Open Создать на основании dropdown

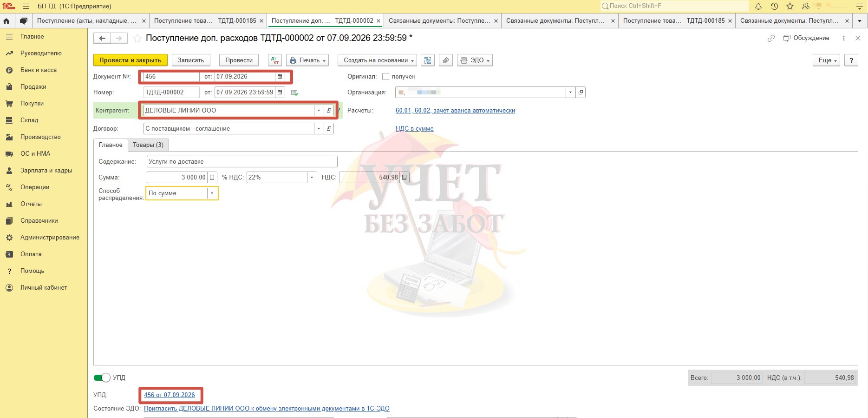coord(377,60)
